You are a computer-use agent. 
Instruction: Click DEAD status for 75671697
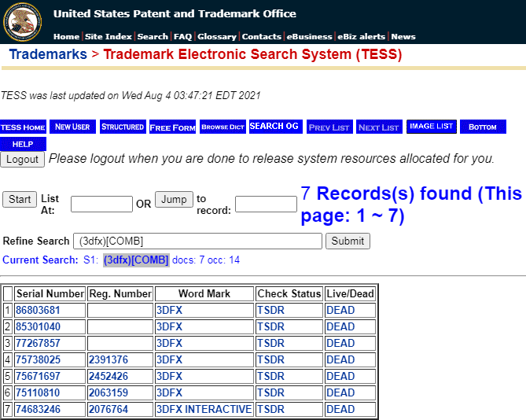click(x=340, y=376)
